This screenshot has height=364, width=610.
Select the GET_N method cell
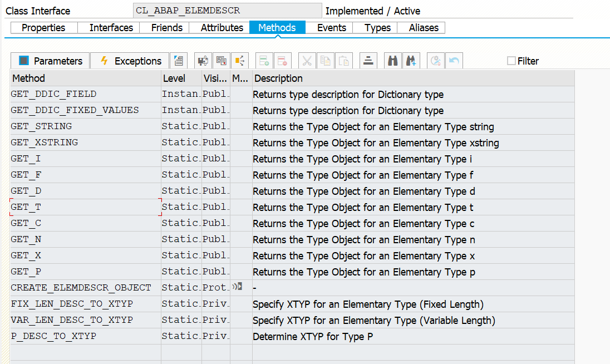(86, 239)
